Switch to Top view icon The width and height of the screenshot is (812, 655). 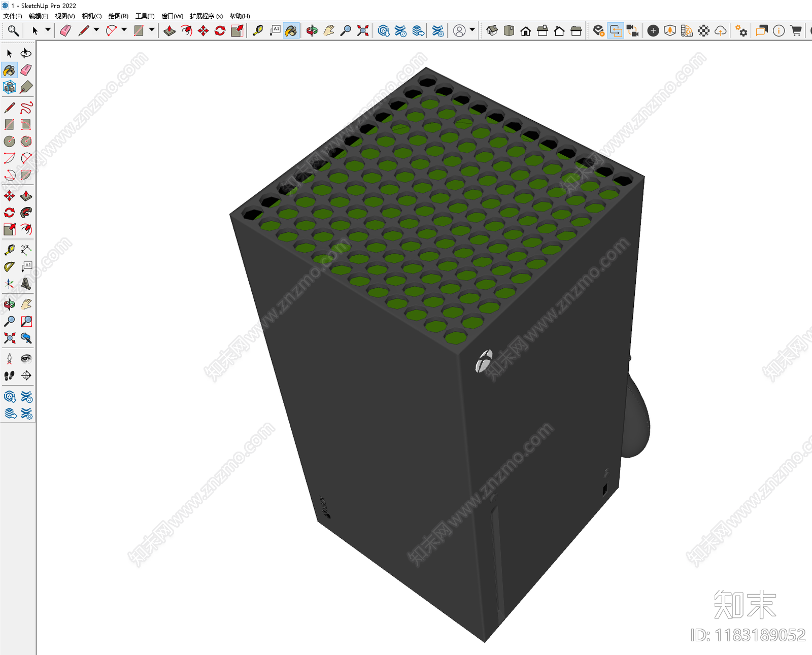tap(509, 31)
